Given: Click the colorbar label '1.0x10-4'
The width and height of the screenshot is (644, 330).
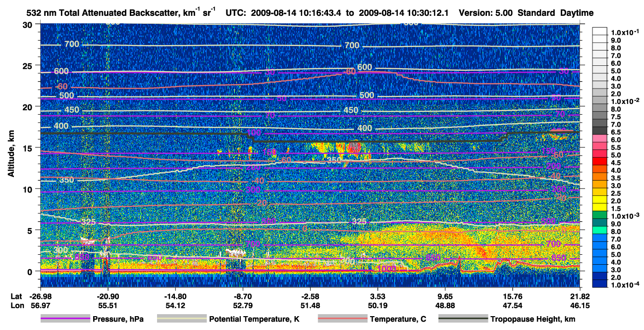Looking at the screenshot, I should [625, 284].
